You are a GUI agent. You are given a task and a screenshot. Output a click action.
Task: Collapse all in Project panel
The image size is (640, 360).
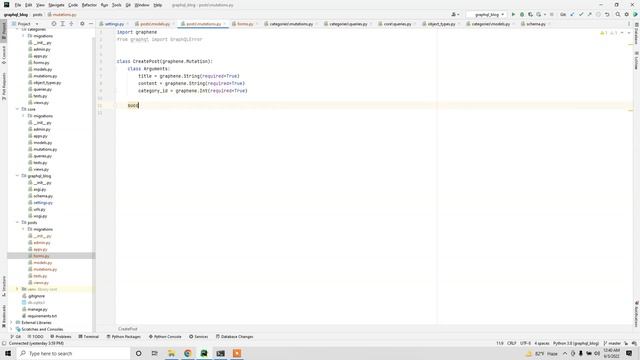pyautogui.click(x=71, y=24)
